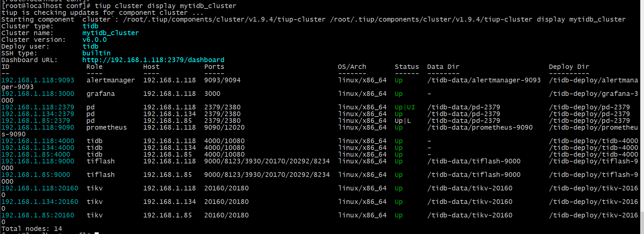644x234 pixels.
Task: Click data dir /tidb-data/alertmanager-9093
Action: pos(484,80)
